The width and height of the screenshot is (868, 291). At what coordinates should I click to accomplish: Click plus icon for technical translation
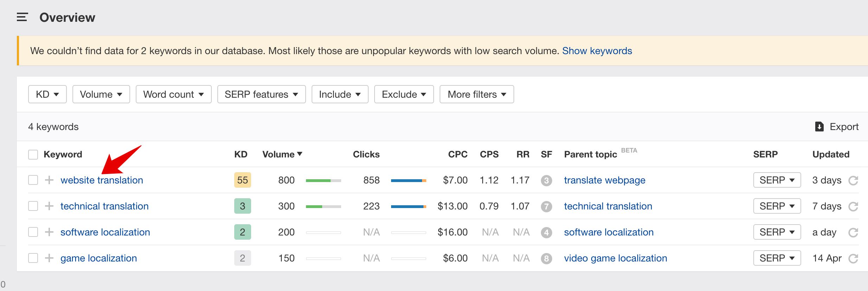[x=49, y=206]
